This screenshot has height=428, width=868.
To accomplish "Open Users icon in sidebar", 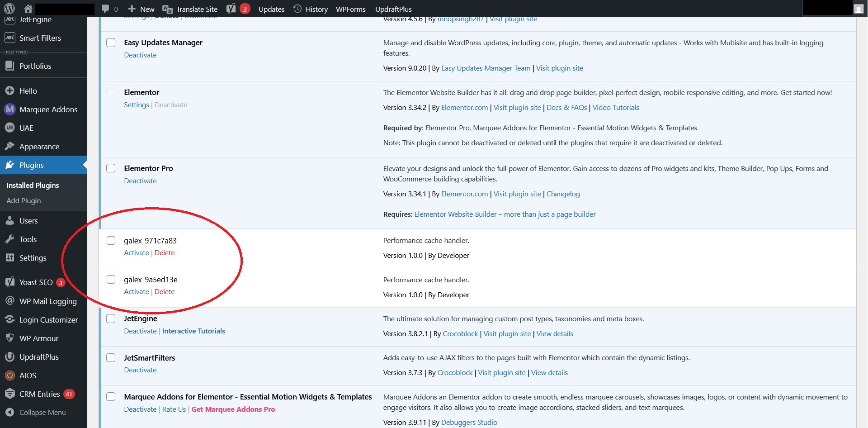I will click(10, 221).
